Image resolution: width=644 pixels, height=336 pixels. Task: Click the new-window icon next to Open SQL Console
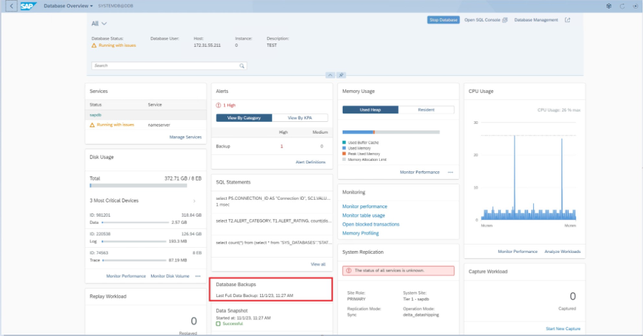pyautogui.click(x=505, y=20)
